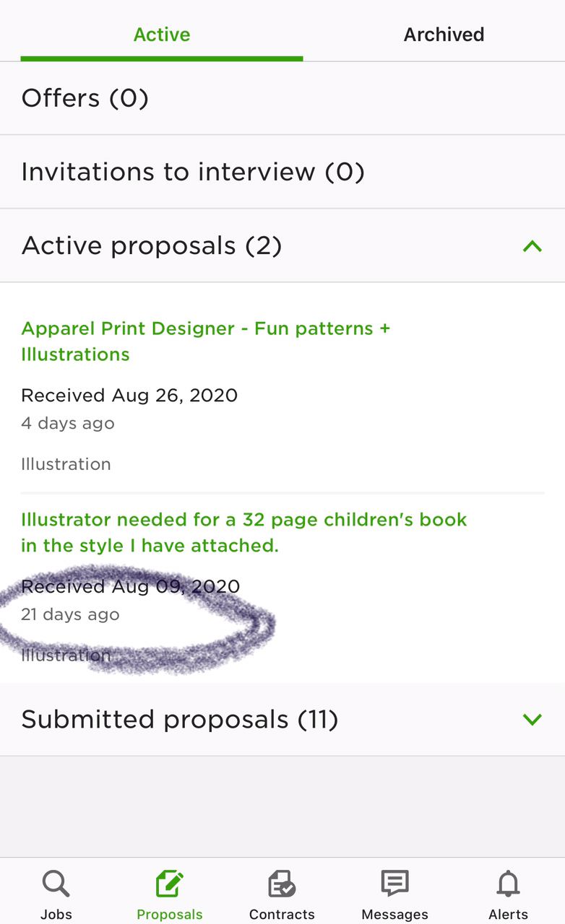
Task: Tap the Offers (0) section row
Action: click(282, 98)
